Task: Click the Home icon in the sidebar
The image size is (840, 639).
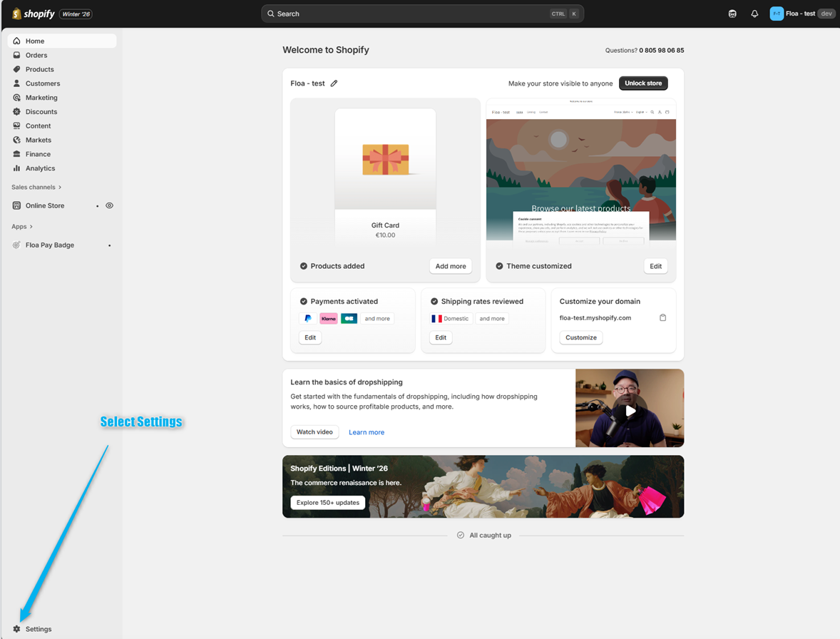Action: pos(16,41)
